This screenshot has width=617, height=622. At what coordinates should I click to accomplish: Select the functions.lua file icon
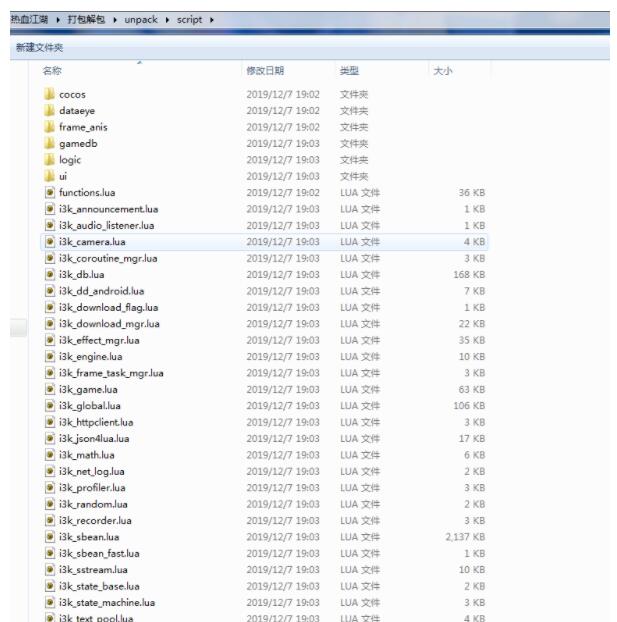coord(49,192)
